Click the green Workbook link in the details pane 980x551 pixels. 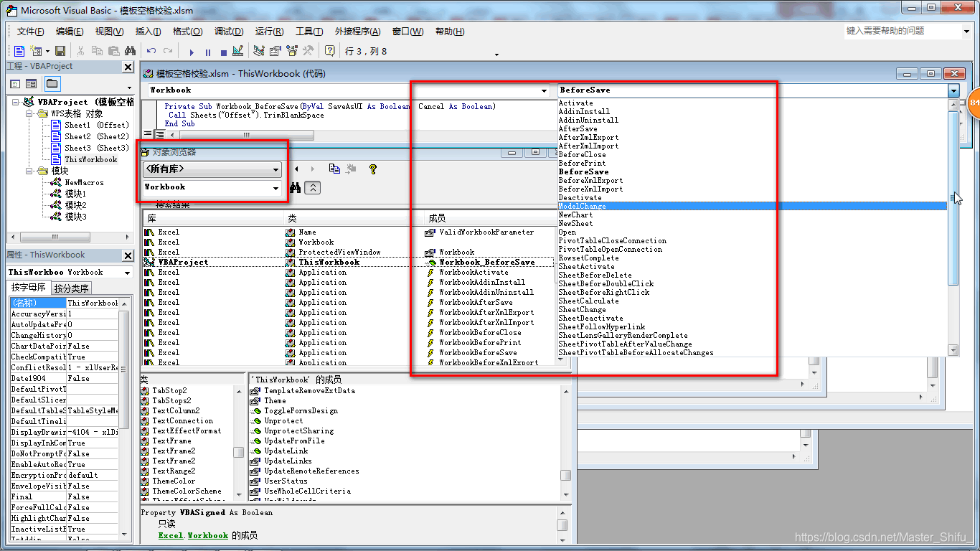click(207, 535)
